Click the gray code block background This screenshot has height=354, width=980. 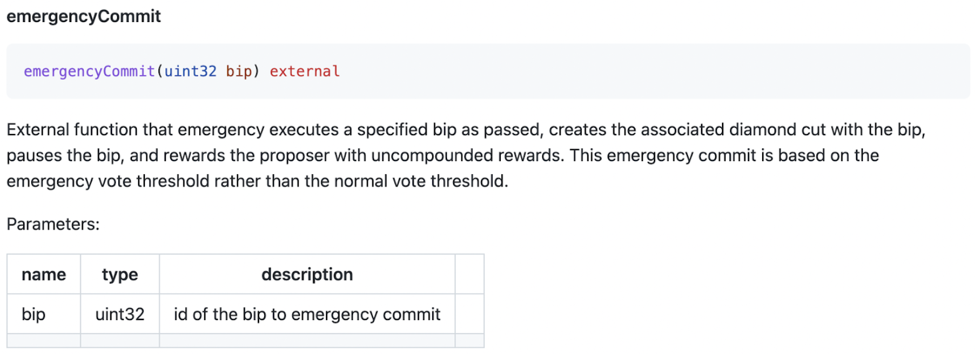click(x=622, y=71)
